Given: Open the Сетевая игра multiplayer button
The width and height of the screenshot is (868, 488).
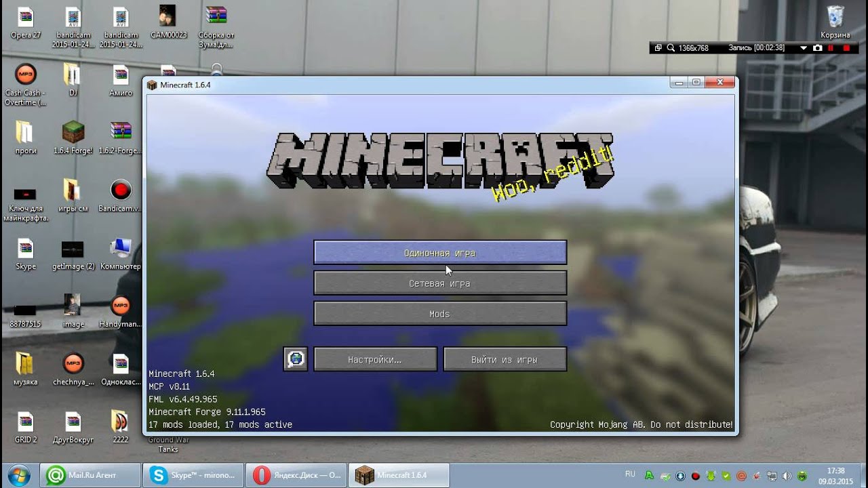Looking at the screenshot, I should (x=440, y=283).
